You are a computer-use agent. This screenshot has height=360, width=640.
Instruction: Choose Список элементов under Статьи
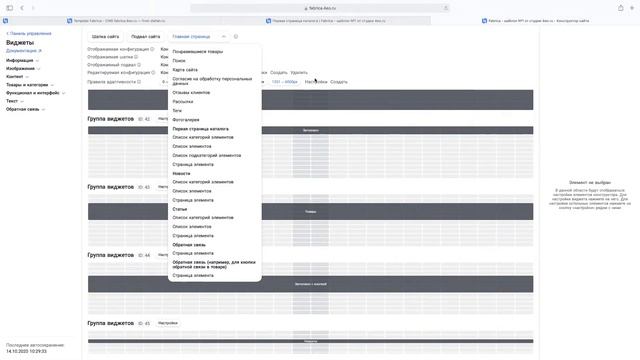pos(192,226)
